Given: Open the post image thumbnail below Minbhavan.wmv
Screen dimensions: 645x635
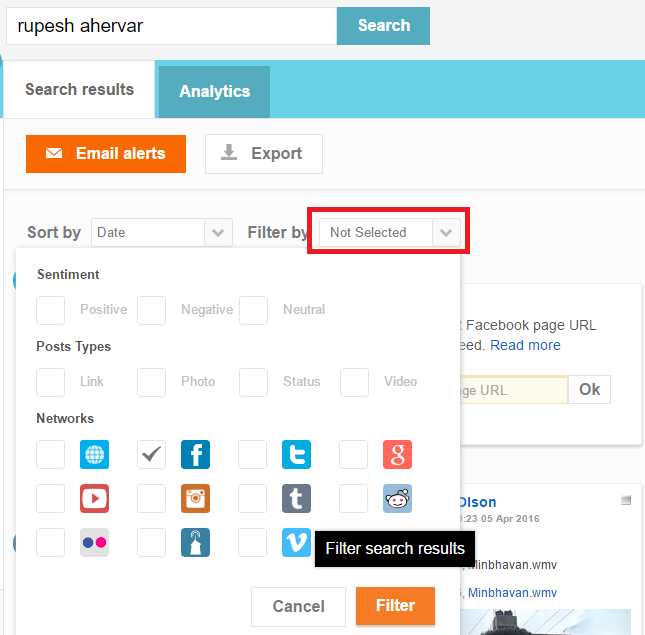Looking at the screenshot, I should (x=545, y=622).
